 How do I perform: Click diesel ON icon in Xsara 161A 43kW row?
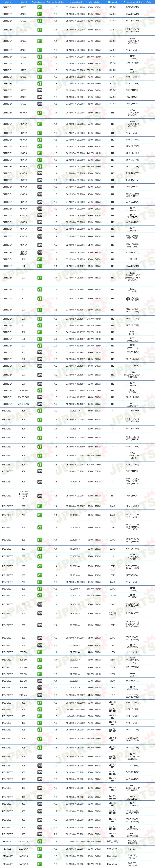tap(40, 194)
